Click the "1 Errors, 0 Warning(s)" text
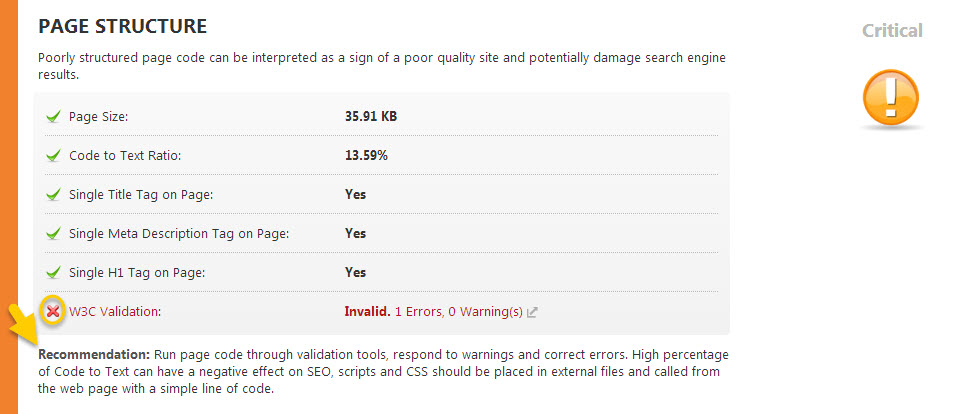This screenshot has width=970, height=414. point(458,312)
